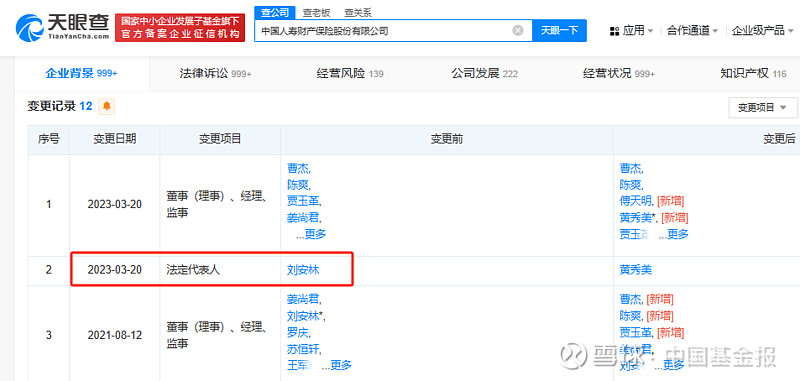
Task: Open 贾玉革 link in row 1 变更前
Action: [x=303, y=201]
